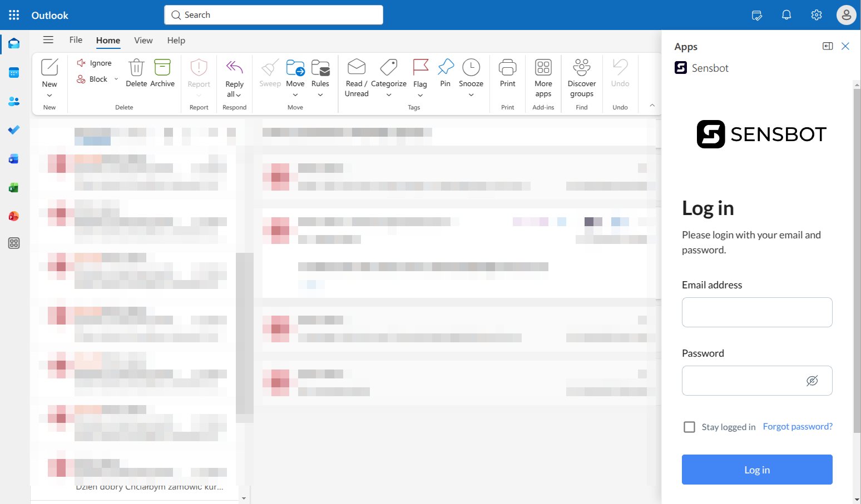This screenshot has height=504, width=861.
Task: Open To Do checkmark app
Action: tap(14, 130)
